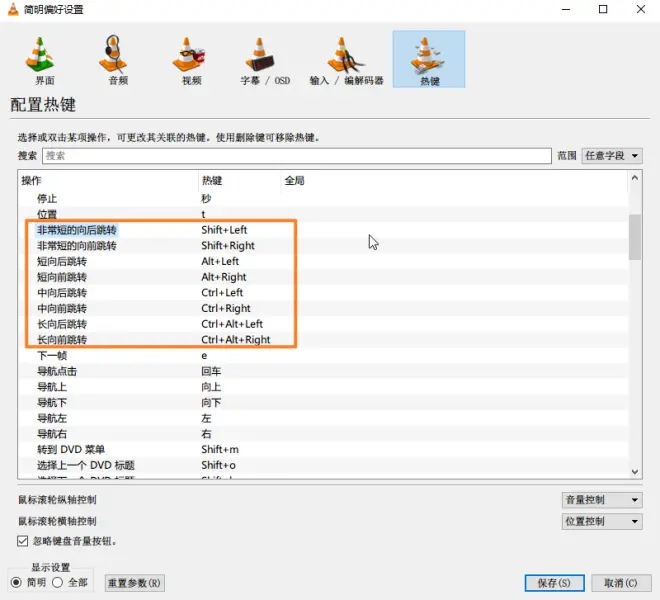Toggle 忽略键盘音量按钮 checkbox

pos(23,541)
